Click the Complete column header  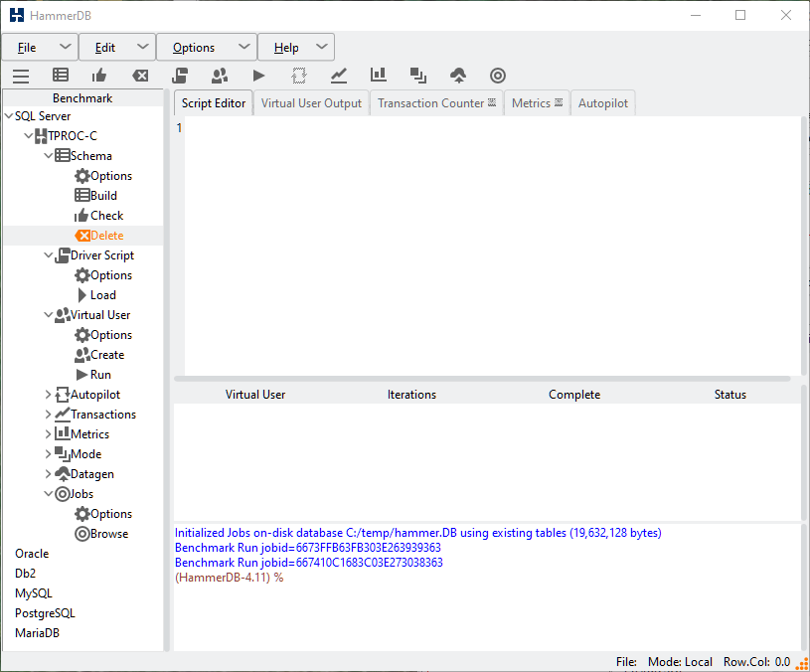[x=574, y=394]
